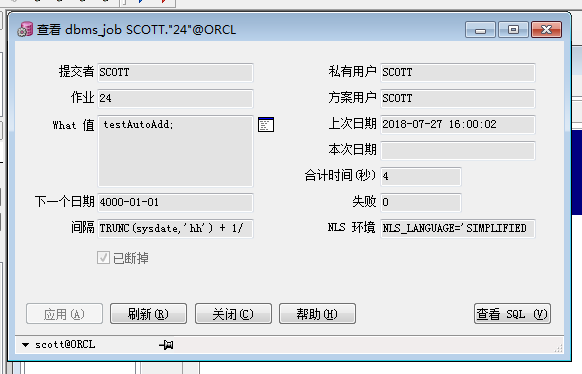582x374 pixels.
Task: Click the 下一个日期 field showing 4000-01-01
Action: click(x=175, y=203)
